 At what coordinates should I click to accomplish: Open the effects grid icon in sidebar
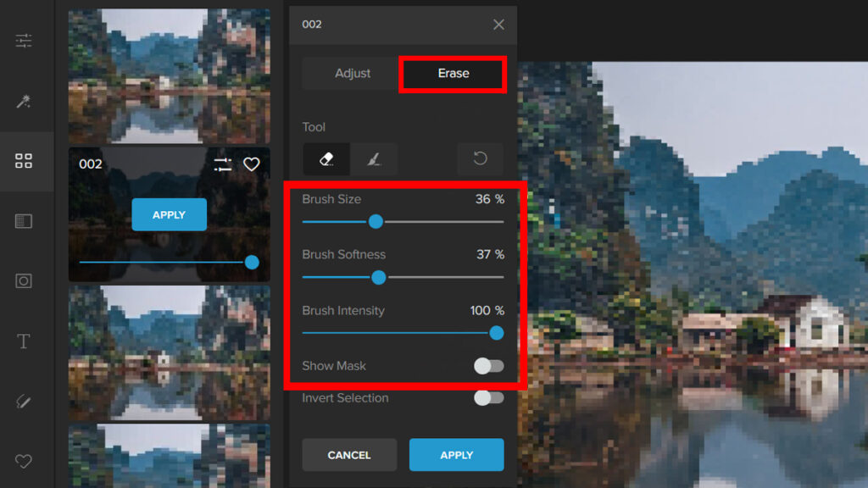(x=24, y=161)
